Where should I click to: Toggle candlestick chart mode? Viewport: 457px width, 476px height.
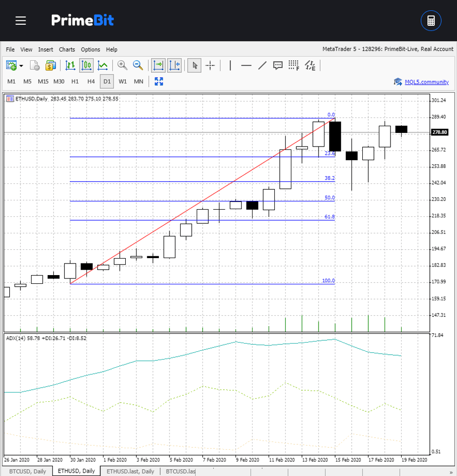coord(86,66)
